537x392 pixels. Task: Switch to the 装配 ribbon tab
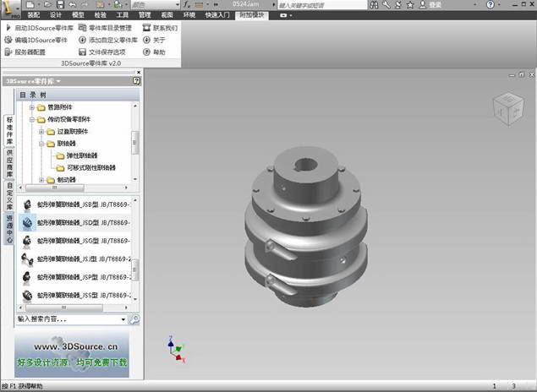click(x=33, y=15)
